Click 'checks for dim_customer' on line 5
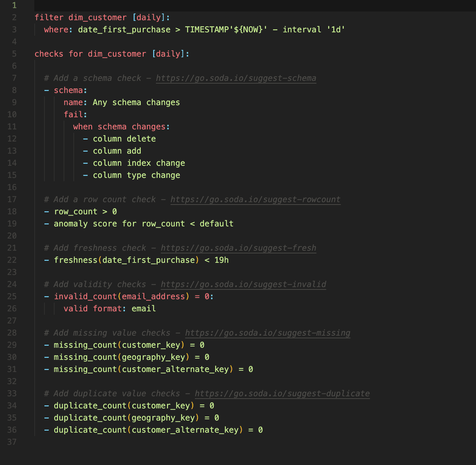Viewport: 476px width, 465px height. [91, 54]
